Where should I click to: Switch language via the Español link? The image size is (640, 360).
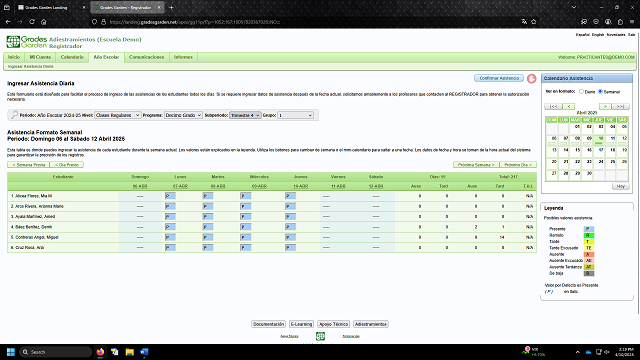coord(582,35)
